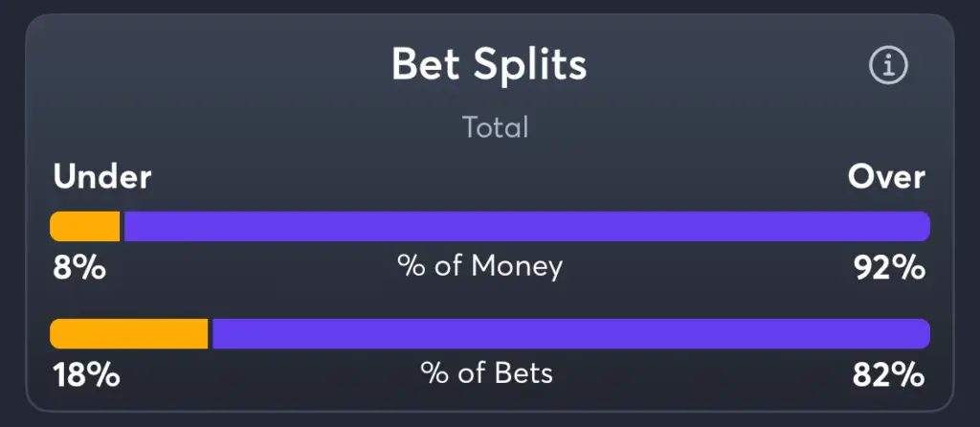Viewport: 980px width, 427px height.
Task: Select the Total subtitle label
Action: tap(495, 127)
